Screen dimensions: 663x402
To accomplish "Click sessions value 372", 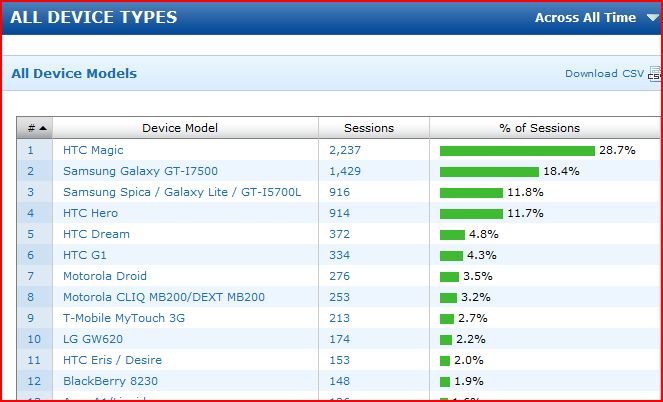I will pyautogui.click(x=340, y=234).
